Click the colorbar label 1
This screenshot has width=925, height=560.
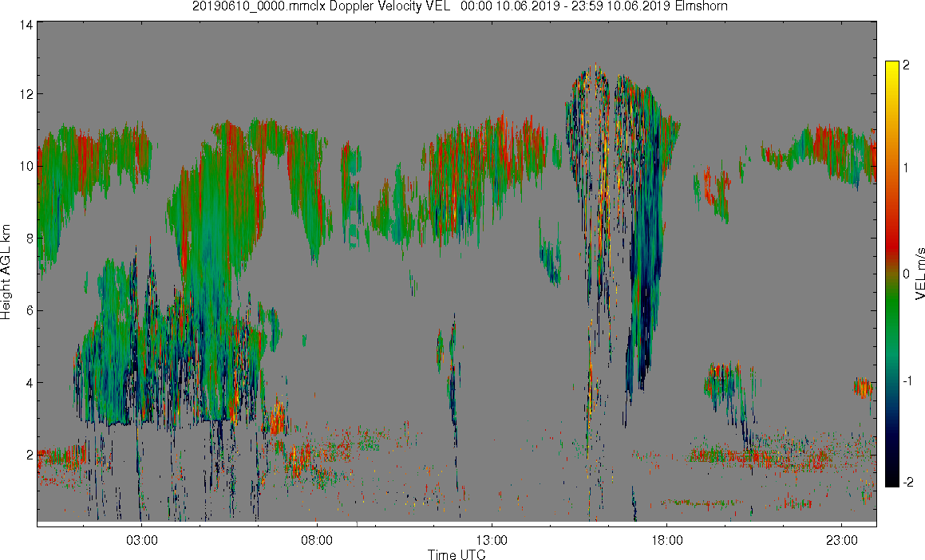(x=906, y=168)
